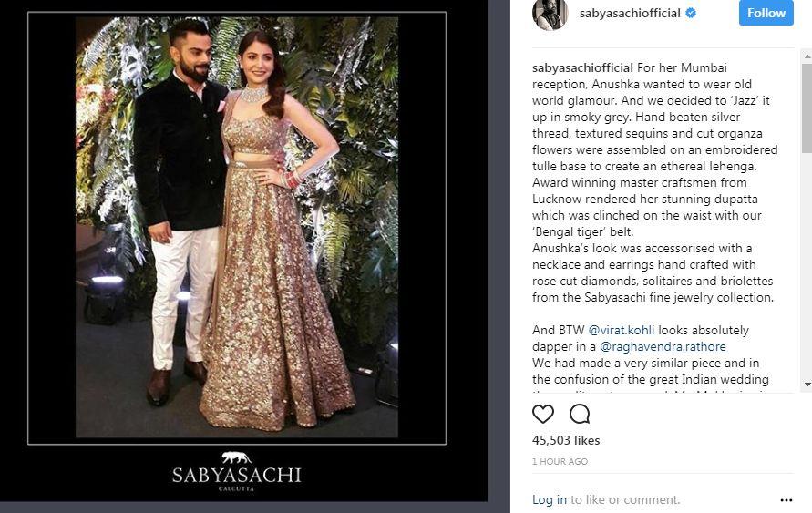Open the @virat.kohli mention link
Image resolution: width=812 pixels, height=513 pixels.
point(621,330)
